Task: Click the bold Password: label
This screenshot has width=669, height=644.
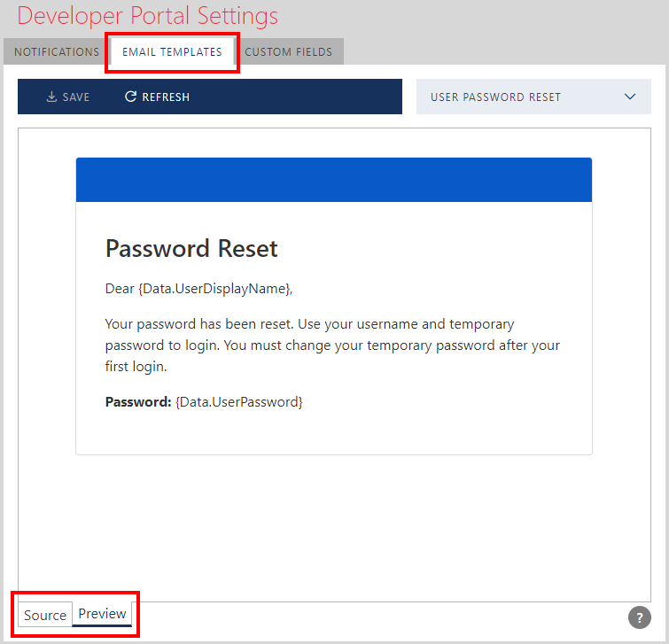Action: pos(137,402)
